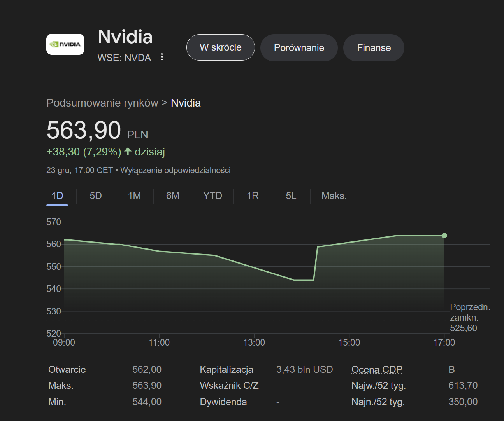Image resolution: width=504 pixels, height=421 pixels.
Task: Select the 5L five-year range
Action: (x=291, y=196)
